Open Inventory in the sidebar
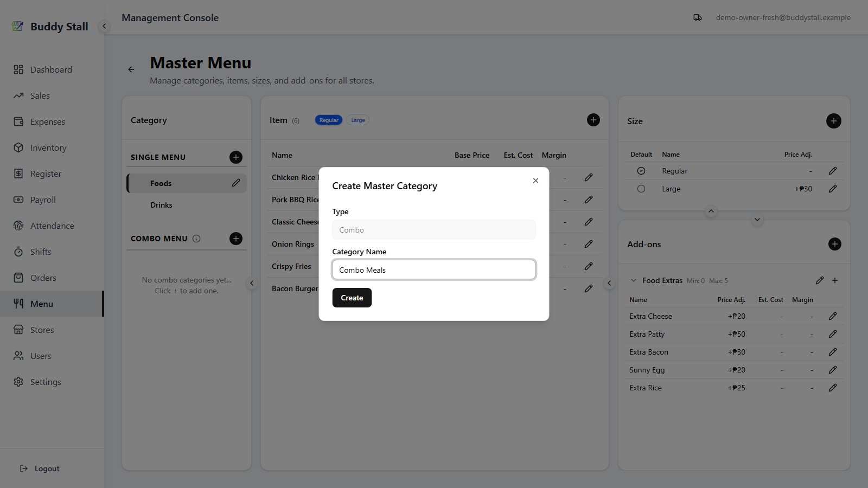 click(x=52, y=147)
